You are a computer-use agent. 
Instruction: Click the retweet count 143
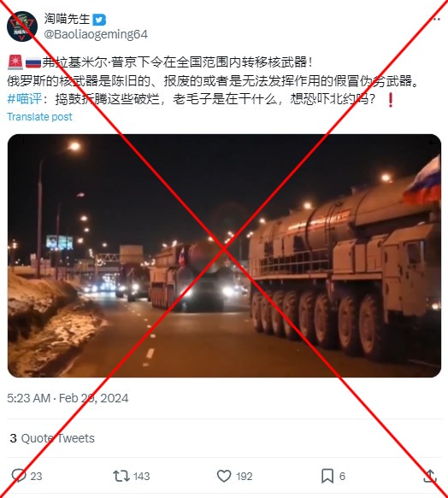click(x=141, y=476)
